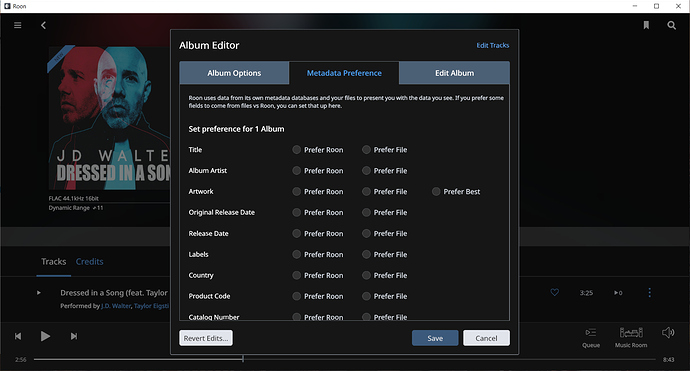Viewport: 690px width, 371px height.
Task: Select Prefer Roon for Release Date
Action: [297, 233]
